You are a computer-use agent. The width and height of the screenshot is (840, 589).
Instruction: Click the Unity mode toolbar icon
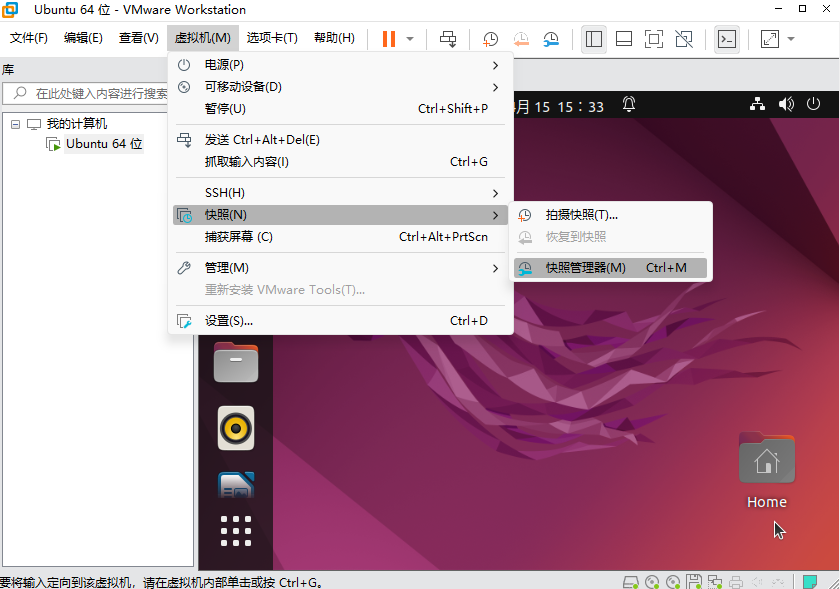(684, 39)
